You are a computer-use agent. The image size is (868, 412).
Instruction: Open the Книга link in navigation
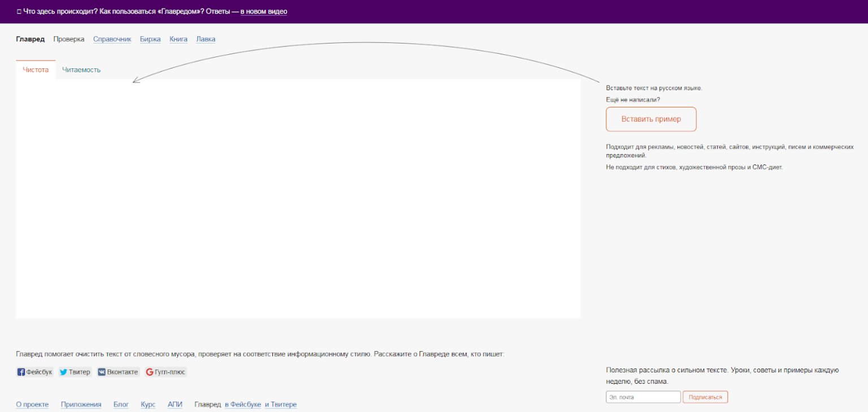(x=179, y=39)
